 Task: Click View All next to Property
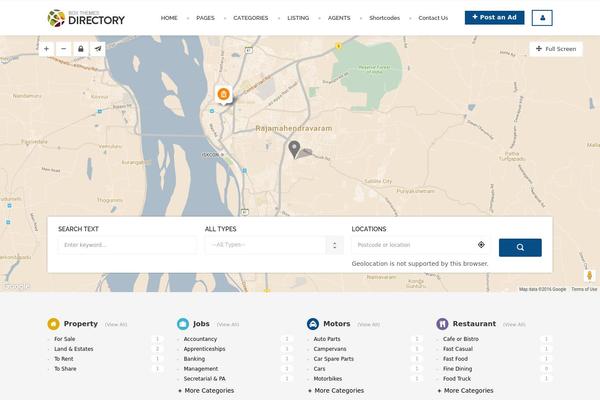pyautogui.click(x=116, y=324)
